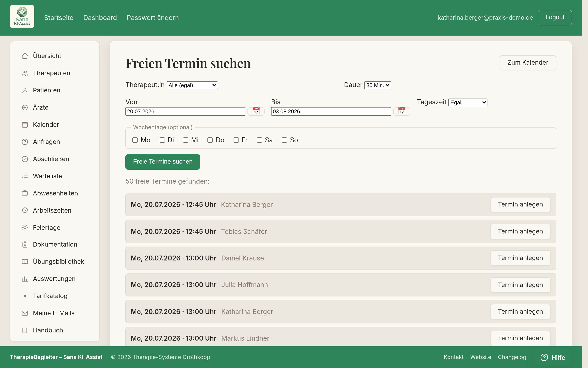Click Termin anlegen for Katharina Berger 13:00

tap(520, 312)
